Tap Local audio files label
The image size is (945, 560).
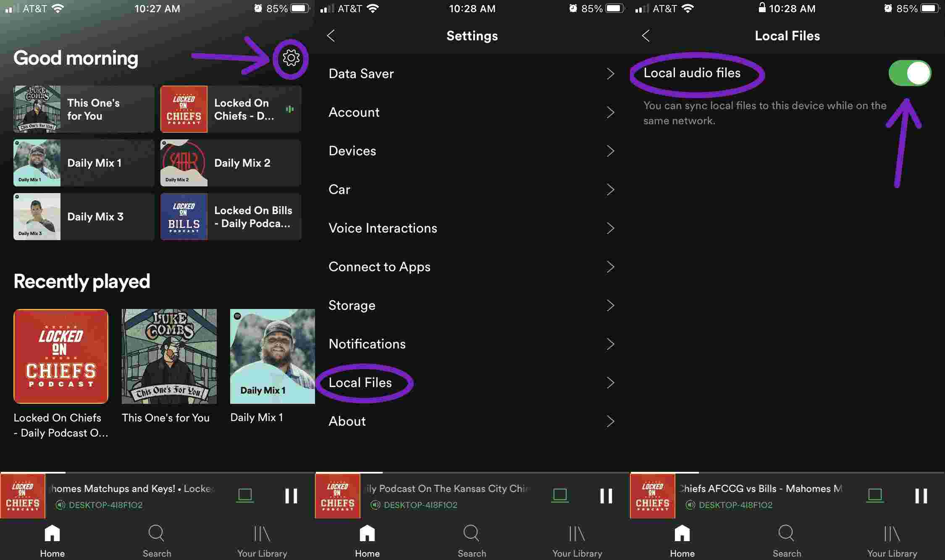pos(692,73)
